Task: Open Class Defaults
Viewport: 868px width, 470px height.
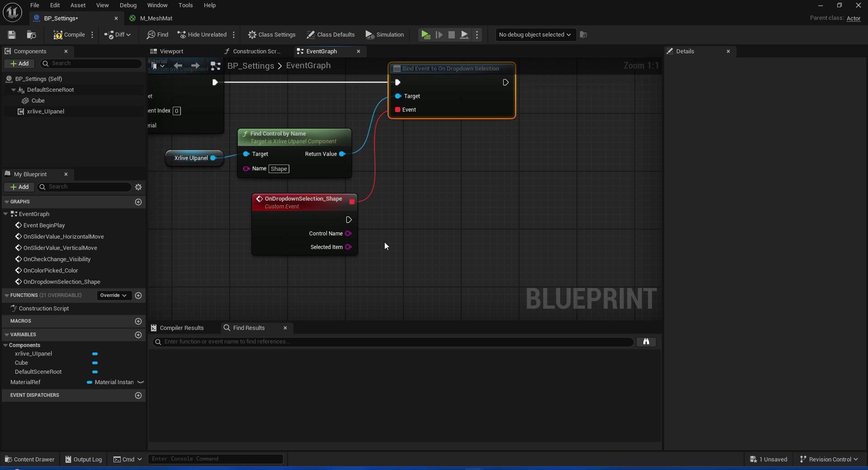Action: tap(330, 35)
